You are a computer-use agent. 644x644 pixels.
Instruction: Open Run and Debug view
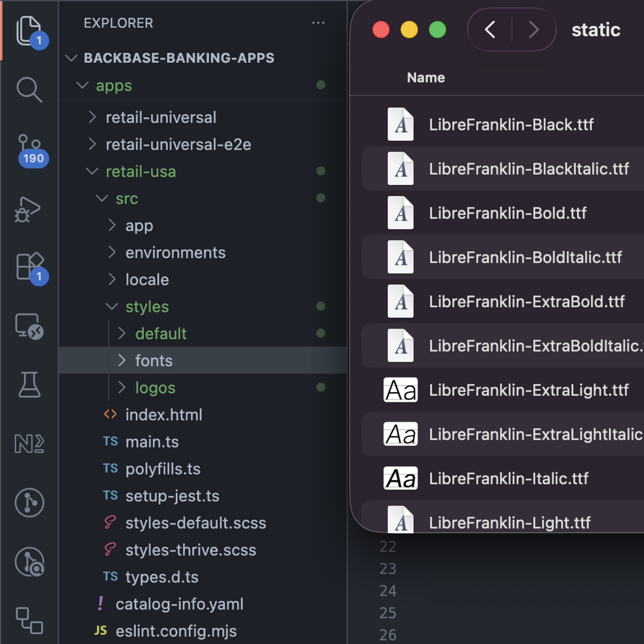[28, 209]
